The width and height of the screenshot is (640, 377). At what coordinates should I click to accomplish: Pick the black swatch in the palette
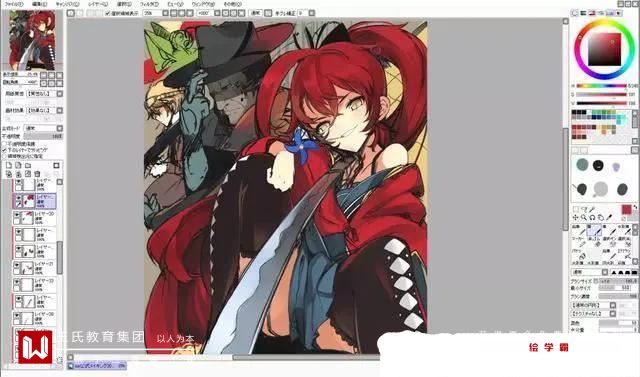click(574, 112)
